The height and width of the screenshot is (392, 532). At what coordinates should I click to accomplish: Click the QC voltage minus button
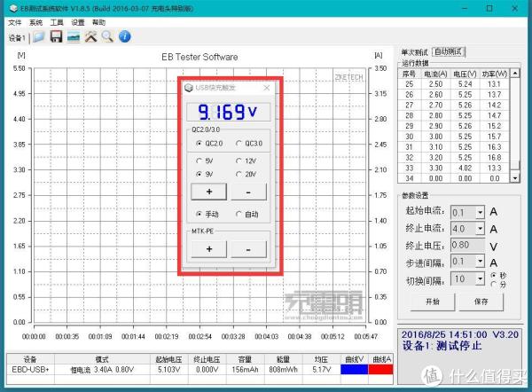pyautogui.click(x=248, y=192)
